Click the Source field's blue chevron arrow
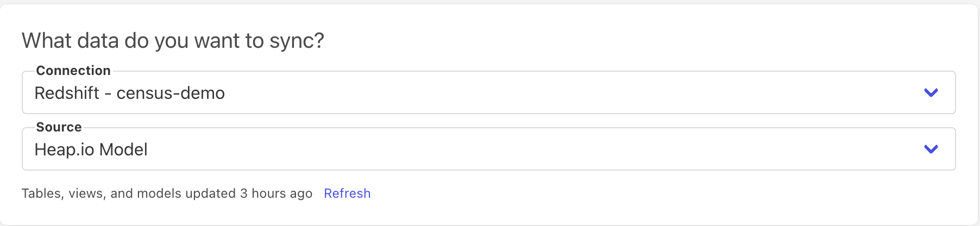The height and width of the screenshot is (226, 980). coord(931,149)
